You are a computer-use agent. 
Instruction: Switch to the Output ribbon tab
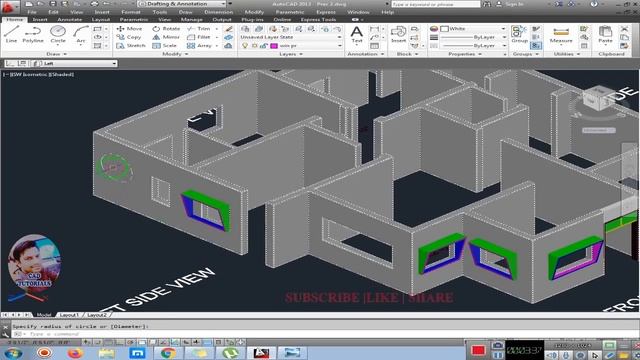(x=222, y=20)
